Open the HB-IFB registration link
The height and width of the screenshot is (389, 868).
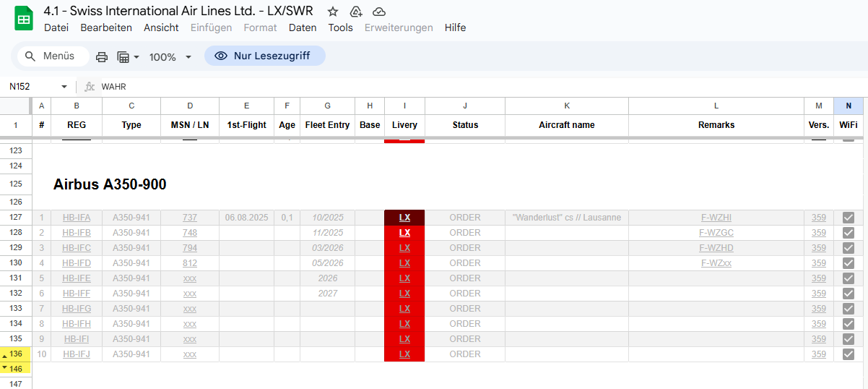click(76, 233)
